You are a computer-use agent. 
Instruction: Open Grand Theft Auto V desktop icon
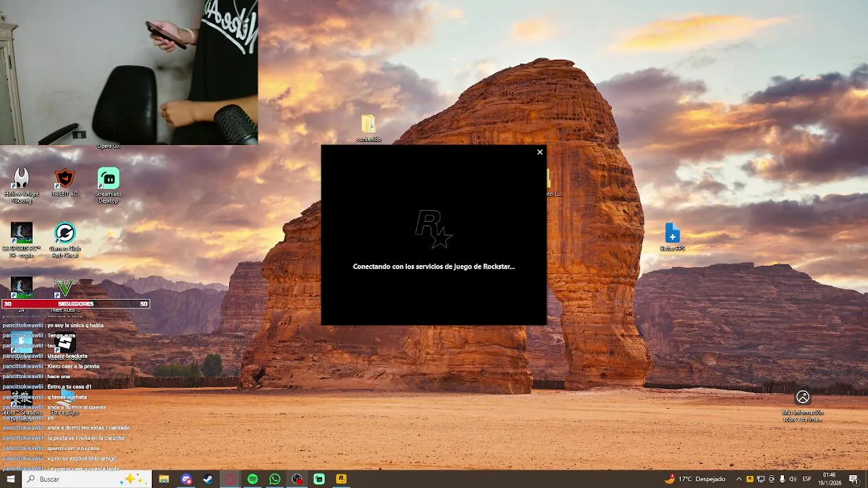(65, 290)
